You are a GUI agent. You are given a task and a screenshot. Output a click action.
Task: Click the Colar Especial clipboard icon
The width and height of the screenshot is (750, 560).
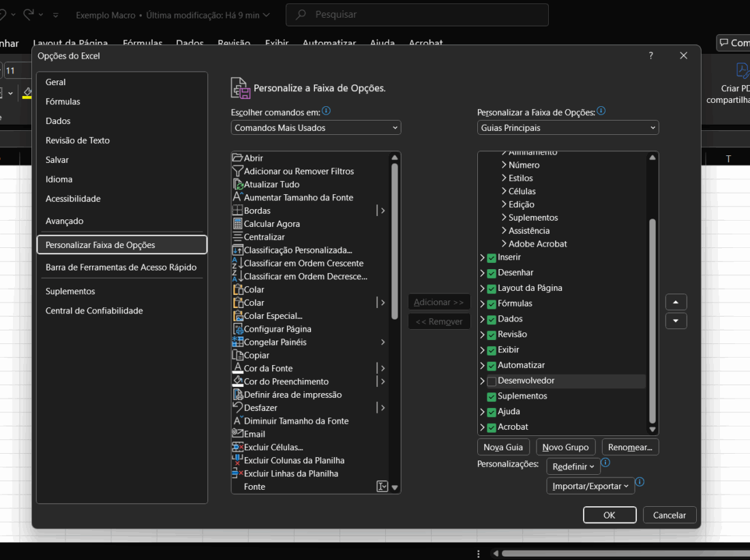click(x=237, y=316)
